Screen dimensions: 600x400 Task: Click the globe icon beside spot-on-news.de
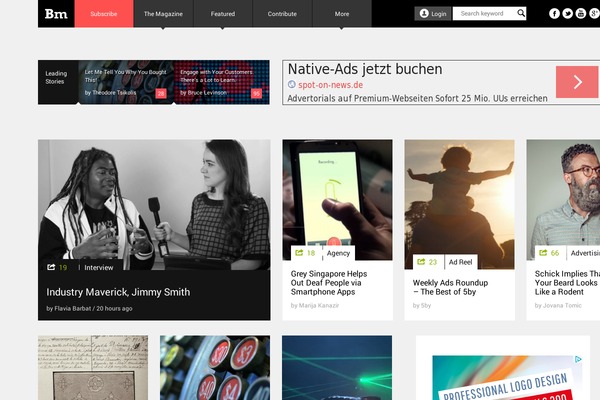(292, 85)
